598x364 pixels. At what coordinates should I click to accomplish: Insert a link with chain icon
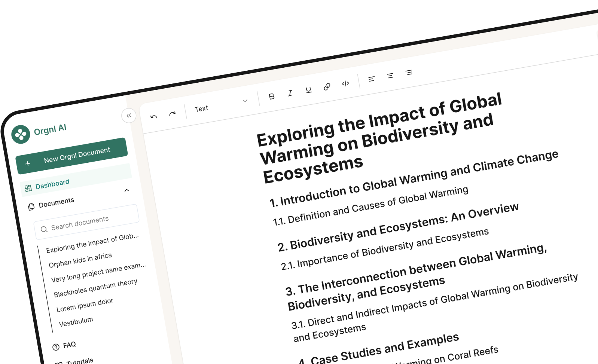[x=327, y=87]
